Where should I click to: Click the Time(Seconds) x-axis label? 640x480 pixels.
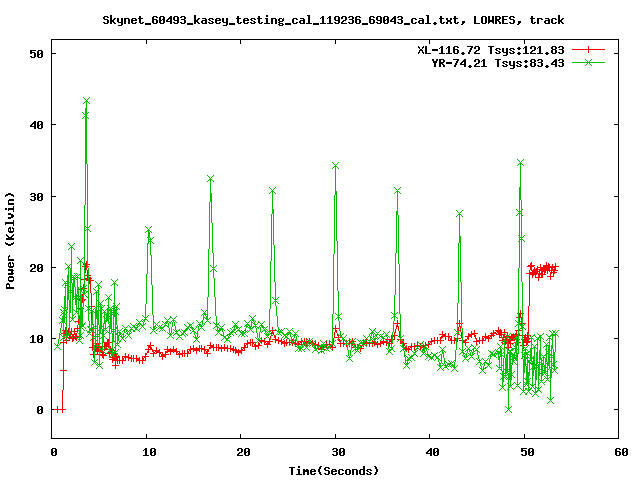[x=333, y=471]
